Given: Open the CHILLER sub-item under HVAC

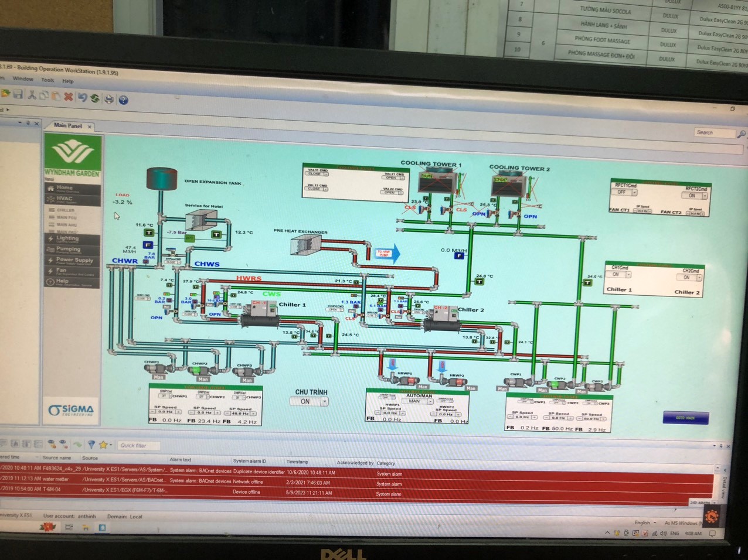Looking at the screenshot, I should (x=66, y=210).
